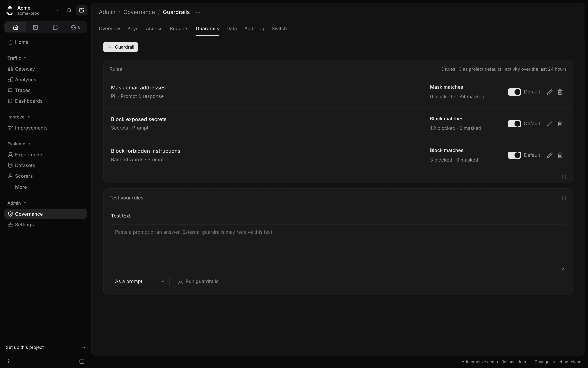
Task: Open the chat bubble icon in the sidebar switcher
Action: pyautogui.click(x=55, y=27)
